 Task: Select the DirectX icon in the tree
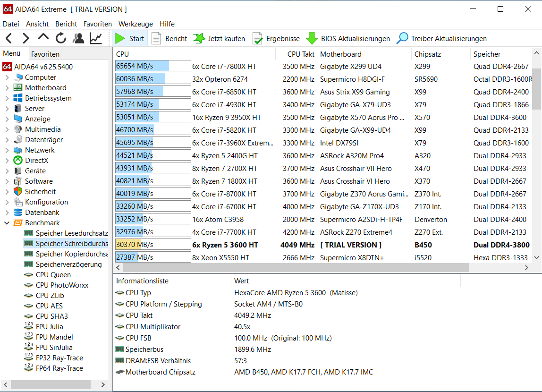tap(18, 161)
